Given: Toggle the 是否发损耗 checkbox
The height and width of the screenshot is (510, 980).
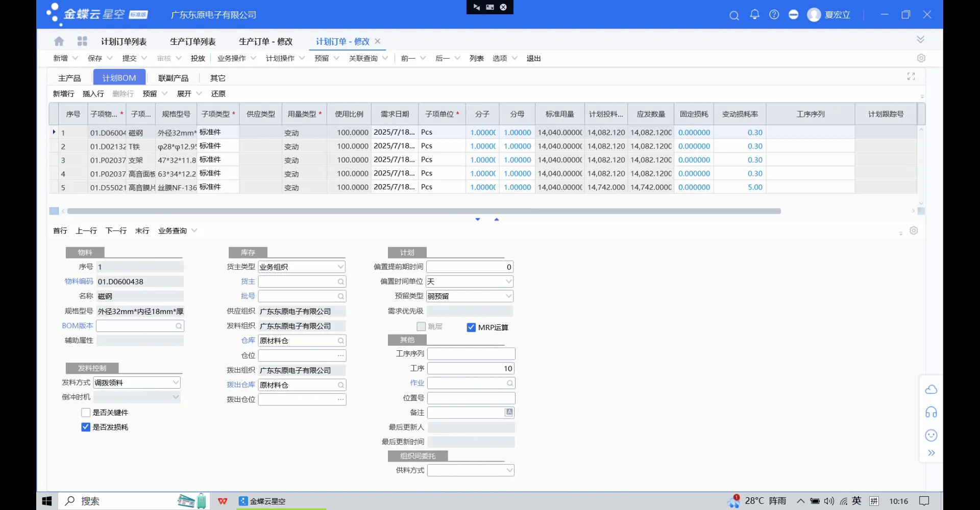Looking at the screenshot, I should 86,427.
